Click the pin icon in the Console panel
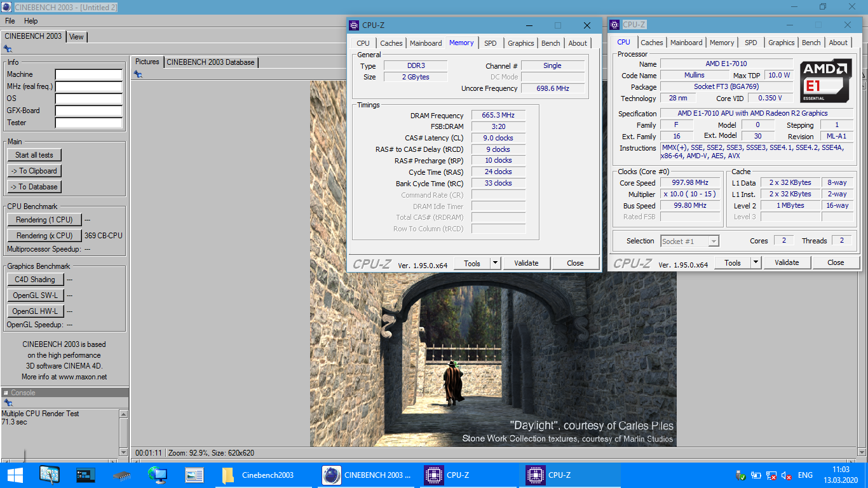Screen dimensions: 868x488 tap(8, 403)
